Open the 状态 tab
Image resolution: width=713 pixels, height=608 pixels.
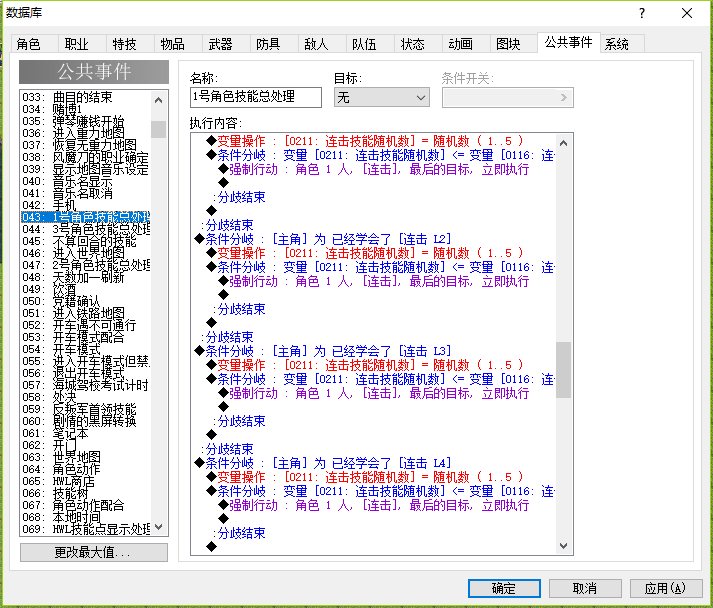[x=418, y=44]
